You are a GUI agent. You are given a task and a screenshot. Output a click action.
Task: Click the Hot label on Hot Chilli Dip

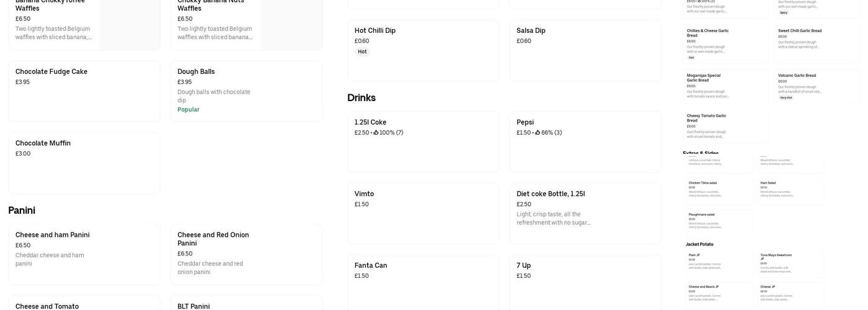(x=362, y=52)
